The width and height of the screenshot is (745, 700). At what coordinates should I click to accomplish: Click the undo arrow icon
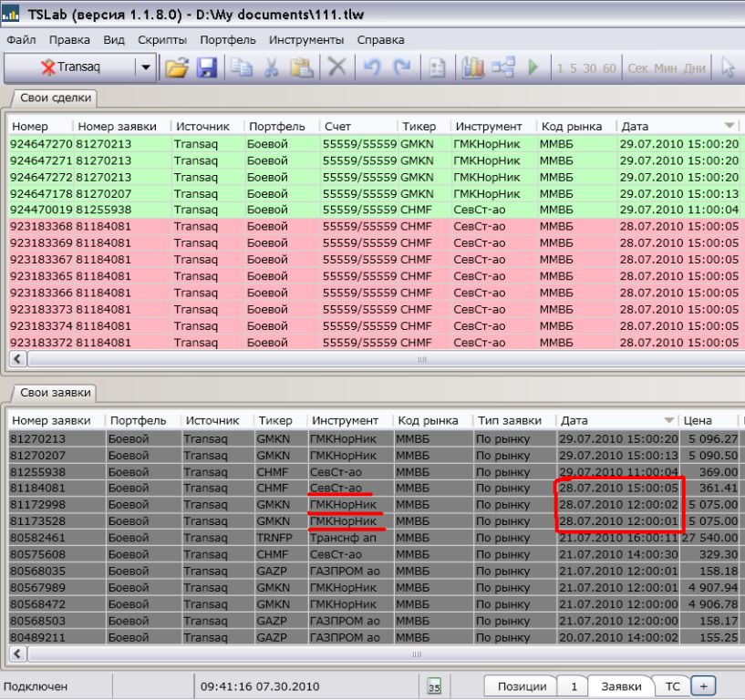371,68
